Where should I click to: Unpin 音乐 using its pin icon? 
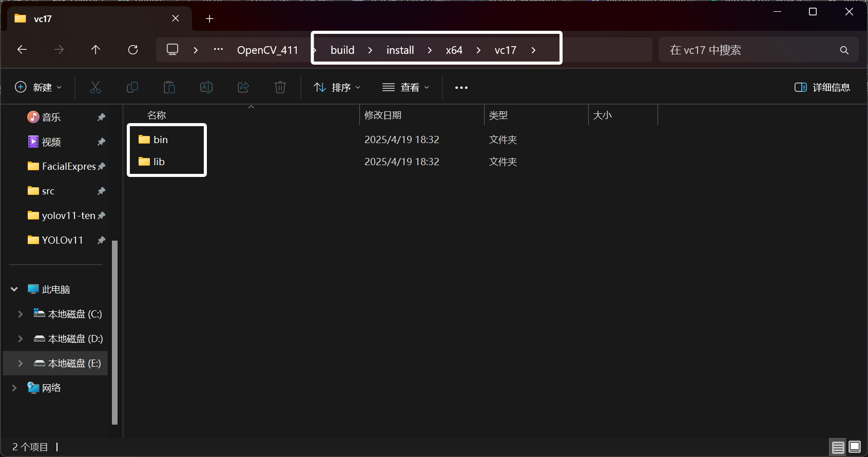(x=102, y=117)
